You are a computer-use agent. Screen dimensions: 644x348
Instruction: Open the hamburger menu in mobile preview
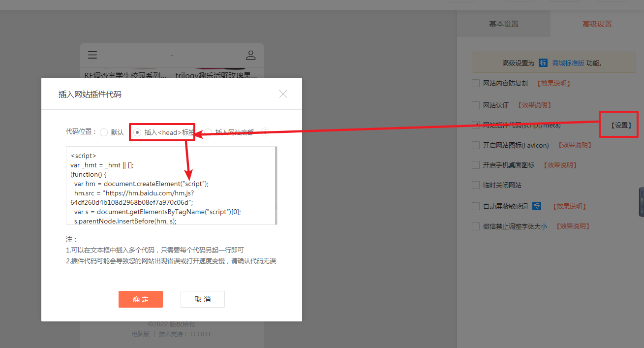(x=92, y=55)
